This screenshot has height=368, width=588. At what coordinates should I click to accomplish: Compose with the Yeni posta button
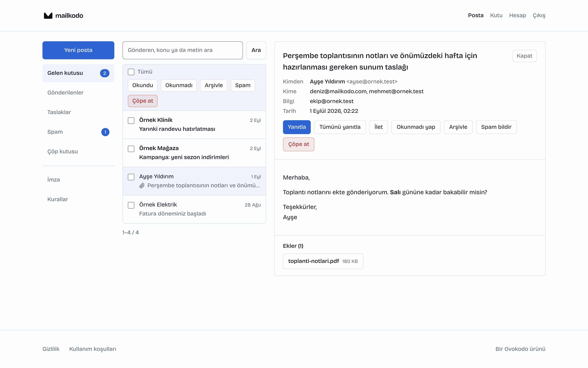(x=78, y=50)
